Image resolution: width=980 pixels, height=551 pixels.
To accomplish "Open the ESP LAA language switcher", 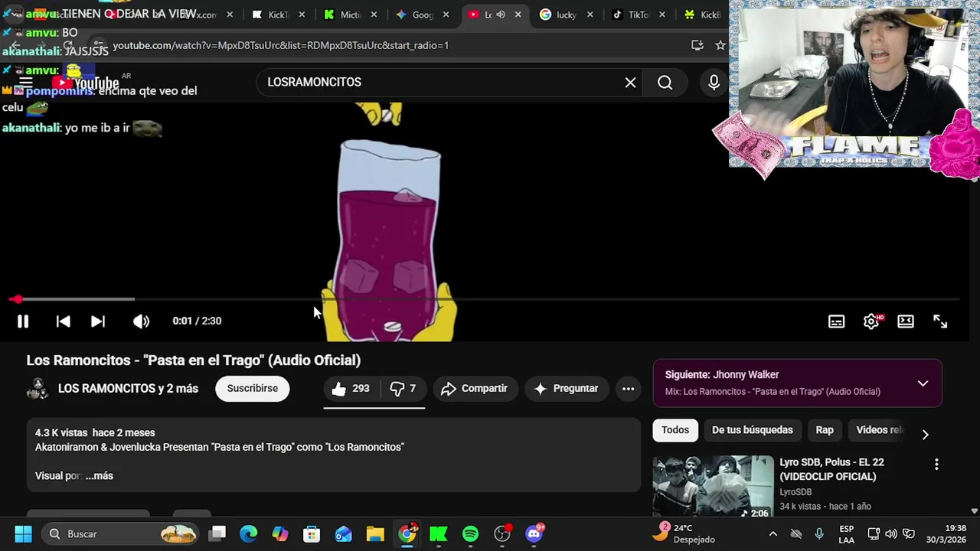I will point(846,534).
